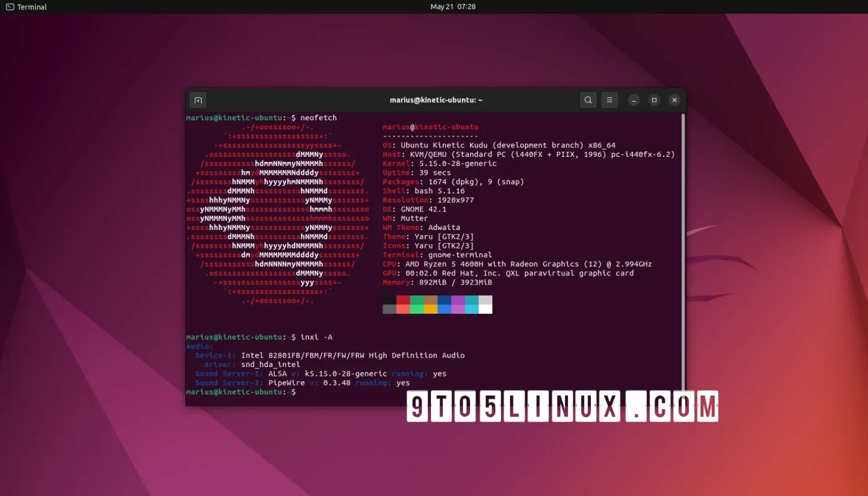Viewport: 868px width, 496px height.
Task: Click the Sound Server-2 PipeWire line
Action: click(303, 383)
